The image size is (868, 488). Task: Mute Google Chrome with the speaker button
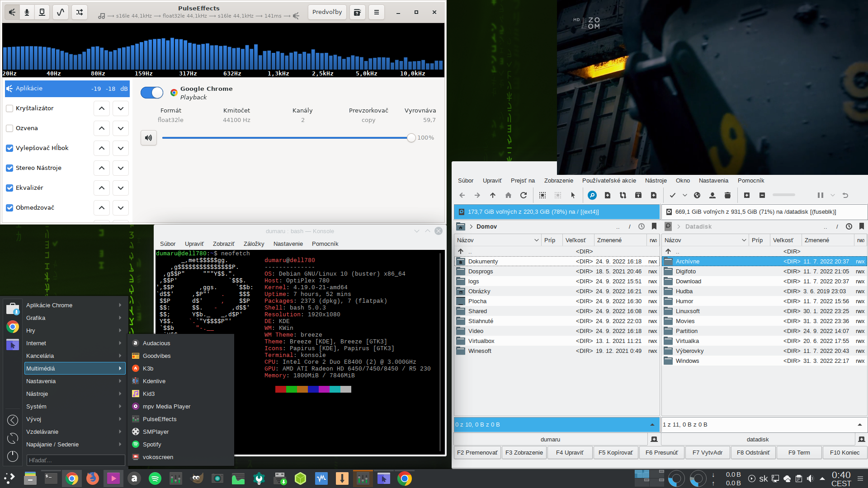coord(148,138)
